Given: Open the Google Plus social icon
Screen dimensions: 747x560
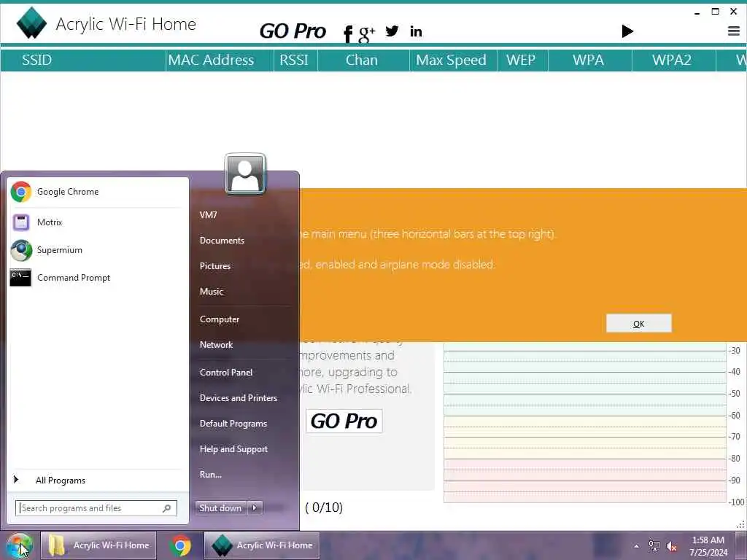Looking at the screenshot, I should [366, 34].
